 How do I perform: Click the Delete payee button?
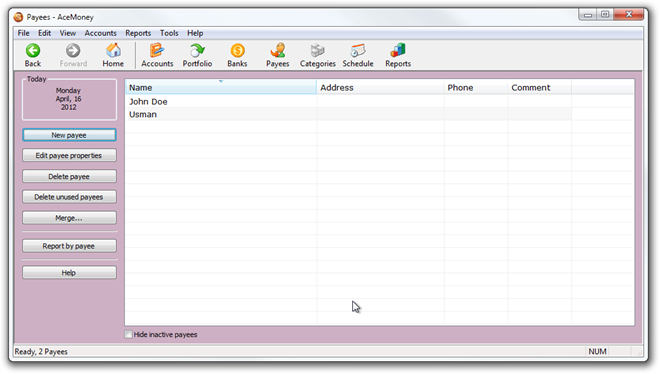click(x=69, y=176)
